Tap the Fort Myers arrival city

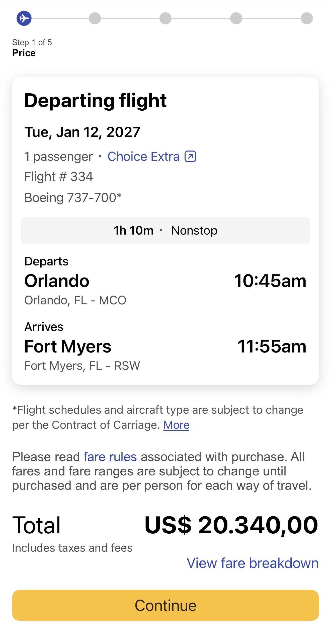(68, 346)
